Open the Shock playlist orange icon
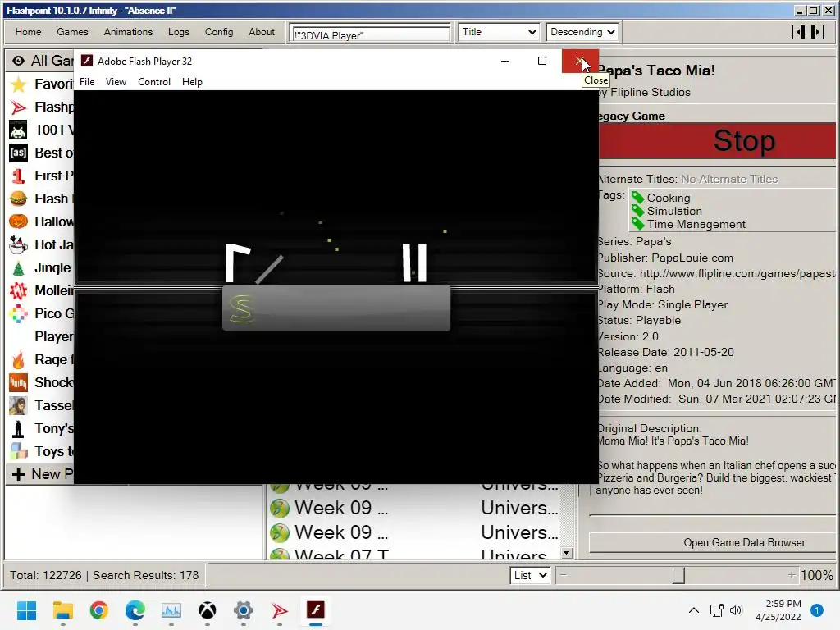The image size is (840, 630). tap(18, 382)
